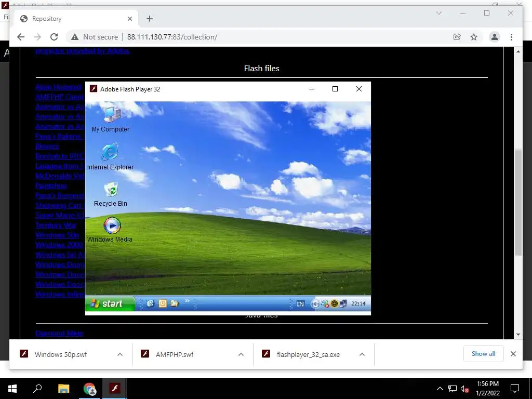Open the Shopping Cart link
532x399 pixels.
coord(59,206)
